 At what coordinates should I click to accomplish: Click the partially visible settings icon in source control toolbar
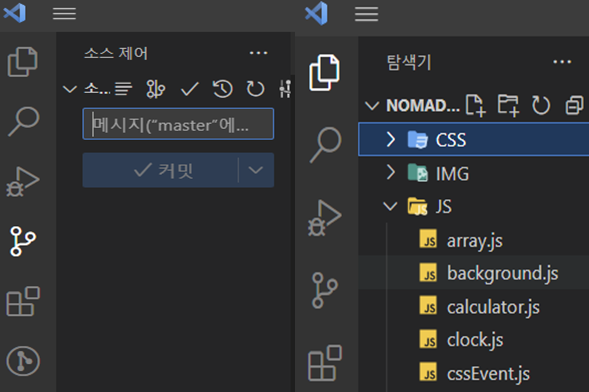pyautogui.click(x=285, y=89)
